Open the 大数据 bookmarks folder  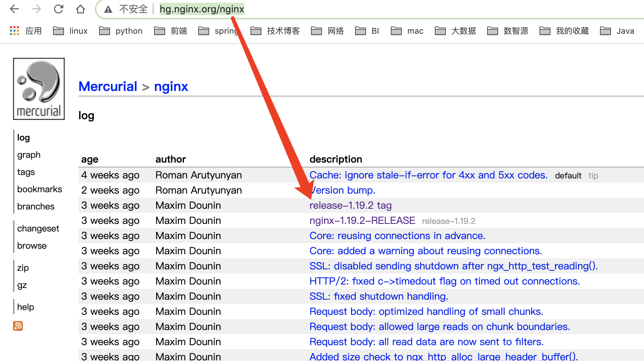455,31
